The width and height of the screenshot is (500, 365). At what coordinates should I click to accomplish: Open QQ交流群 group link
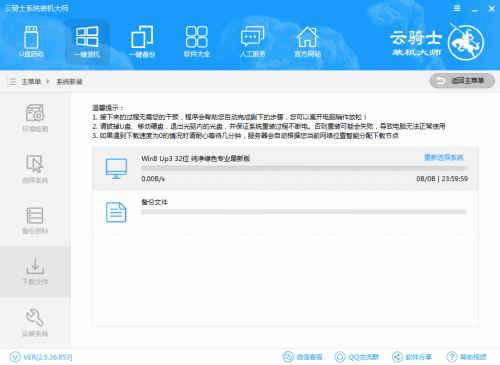(357, 357)
